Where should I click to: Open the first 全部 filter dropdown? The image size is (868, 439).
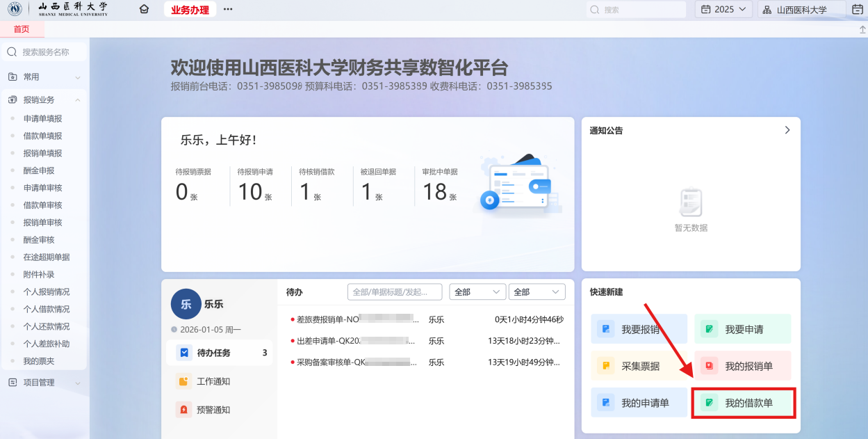tap(477, 292)
